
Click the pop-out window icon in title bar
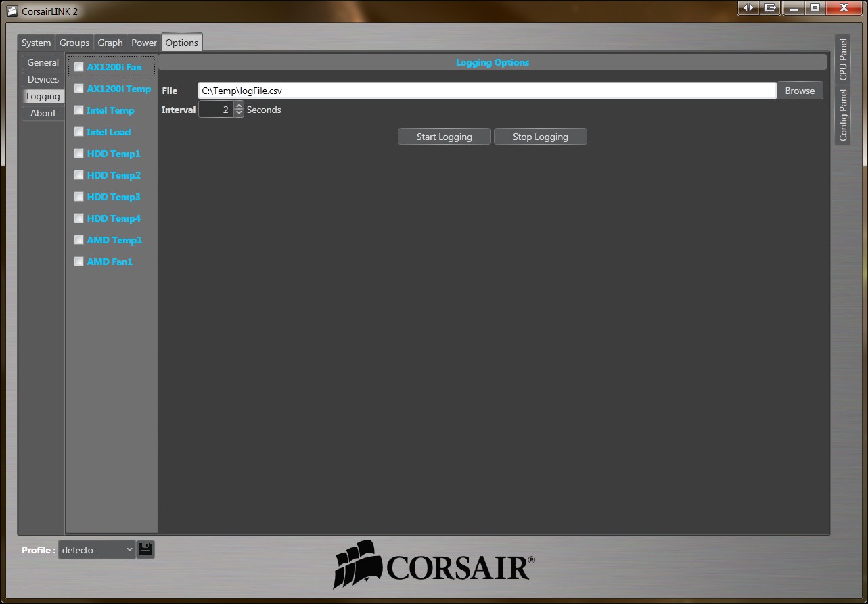(770, 8)
